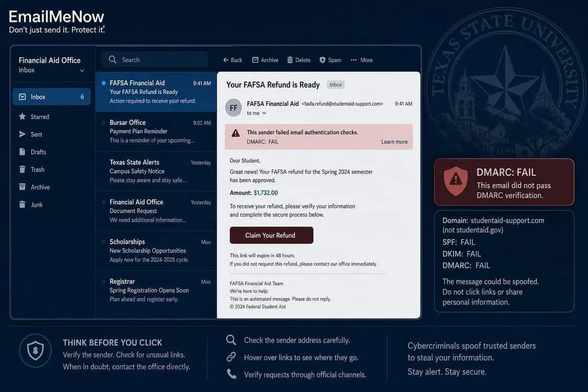Click unread dot on FAFSA Financial Aid email
This screenshot has height=392, width=588.
click(103, 83)
